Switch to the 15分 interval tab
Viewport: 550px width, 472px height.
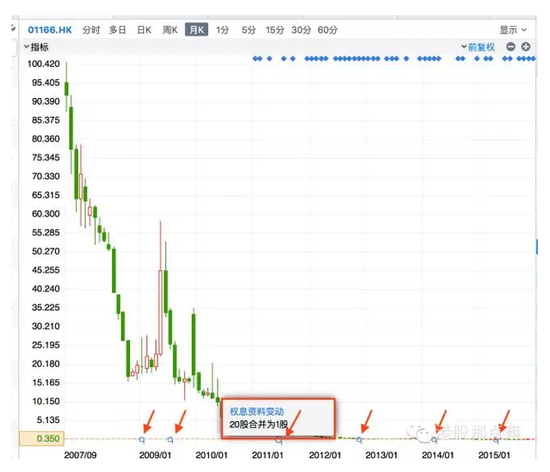(x=275, y=30)
